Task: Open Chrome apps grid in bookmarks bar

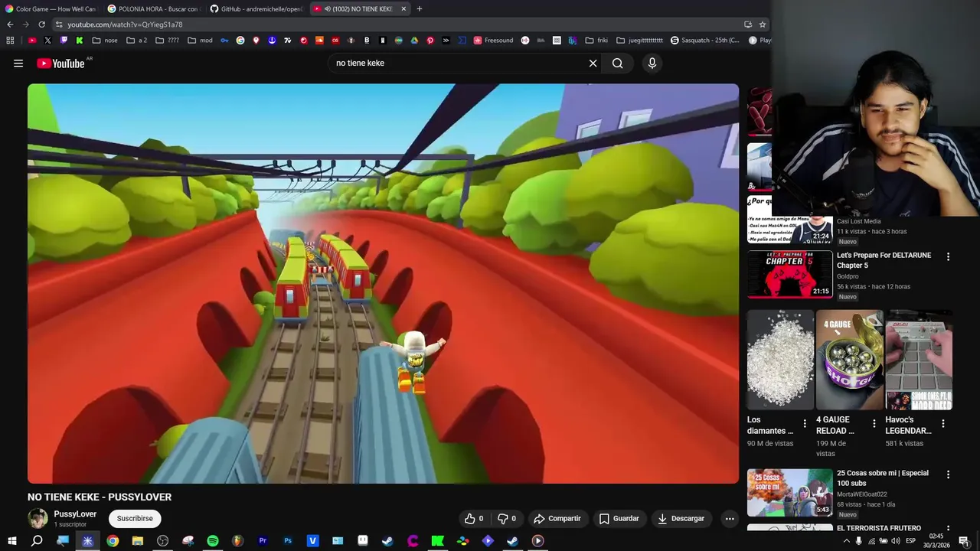Action: 10,41
